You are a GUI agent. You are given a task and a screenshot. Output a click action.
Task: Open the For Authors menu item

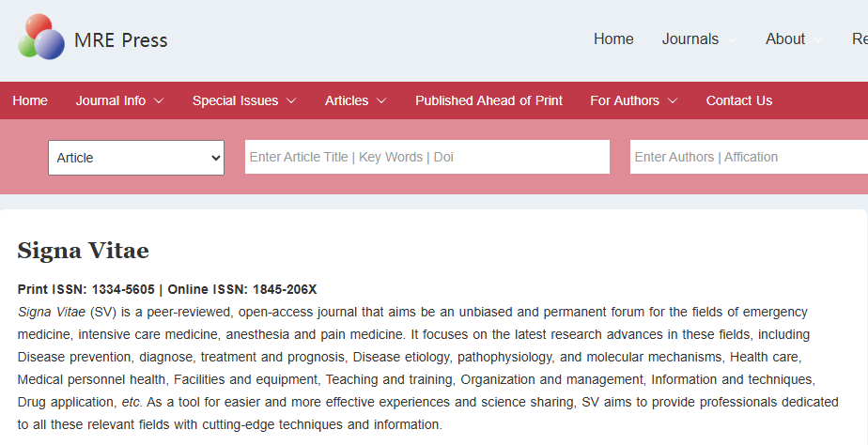(625, 100)
